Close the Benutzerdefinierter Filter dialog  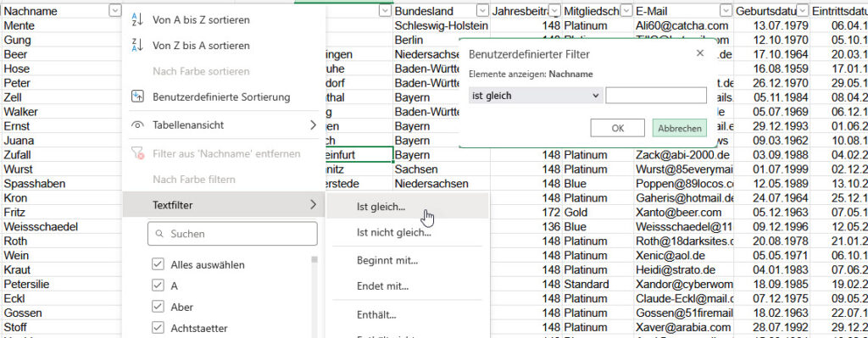pos(699,53)
